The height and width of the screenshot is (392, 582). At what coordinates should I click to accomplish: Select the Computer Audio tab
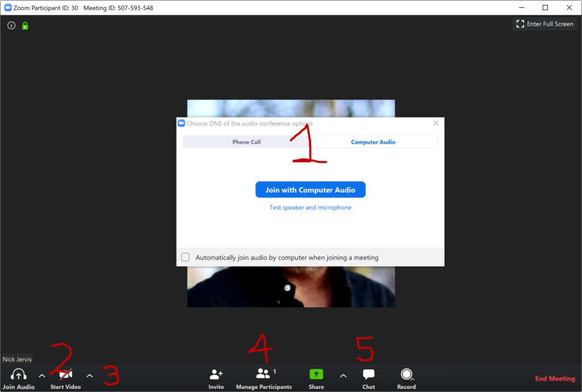coord(373,141)
